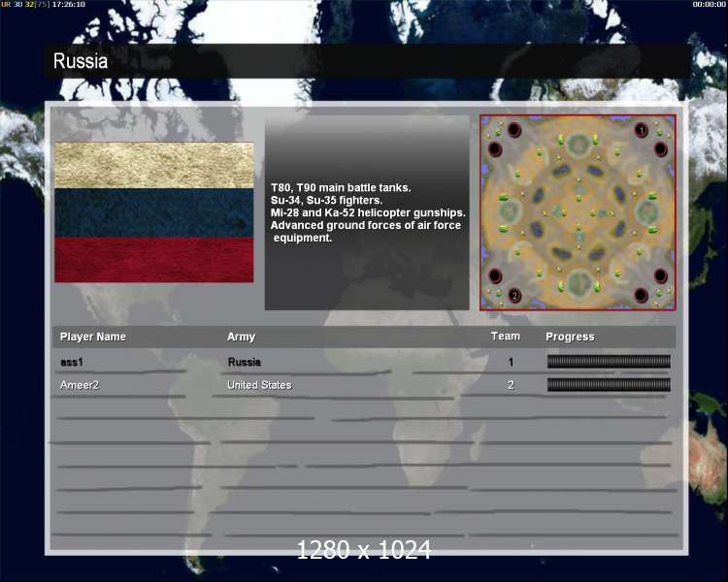Image resolution: width=728 pixels, height=582 pixels.
Task: Click the 17:26:10 clock readout
Action: click(x=68, y=4)
